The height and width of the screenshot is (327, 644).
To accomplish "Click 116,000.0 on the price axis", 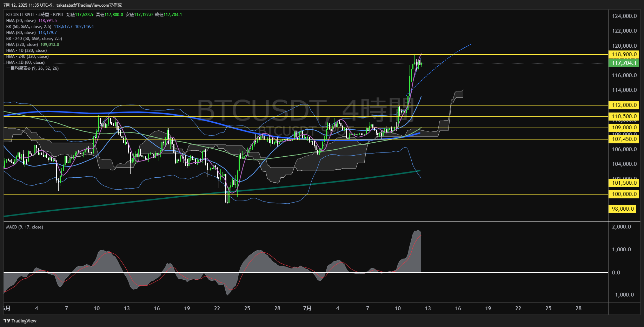I will pyautogui.click(x=624, y=75).
